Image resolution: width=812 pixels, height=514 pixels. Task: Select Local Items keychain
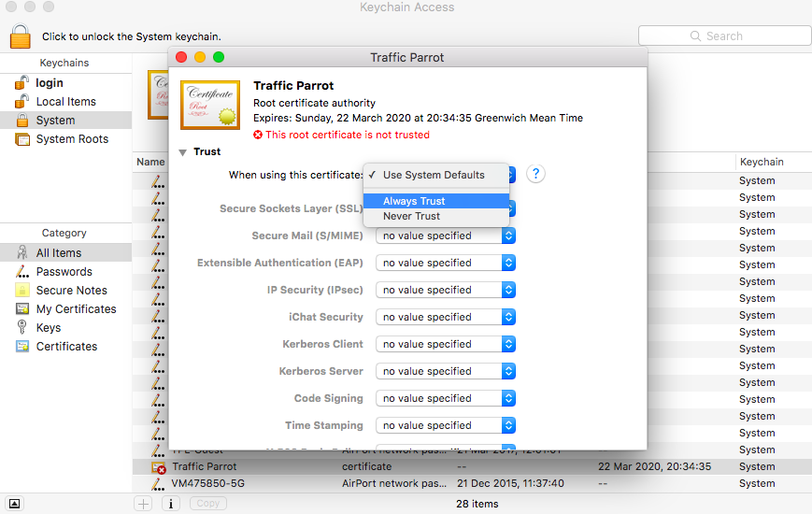(65, 101)
